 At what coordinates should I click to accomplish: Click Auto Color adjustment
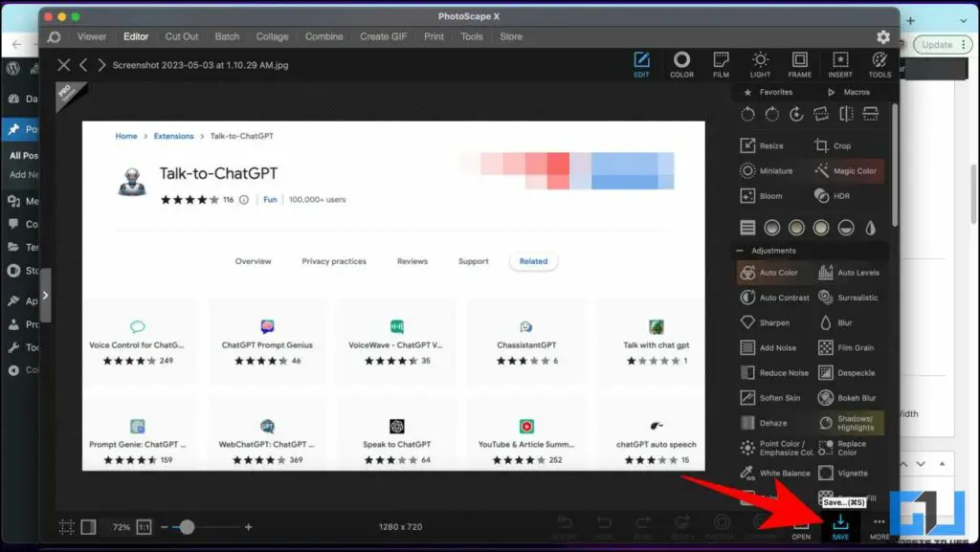pyautogui.click(x=769, y=273)
